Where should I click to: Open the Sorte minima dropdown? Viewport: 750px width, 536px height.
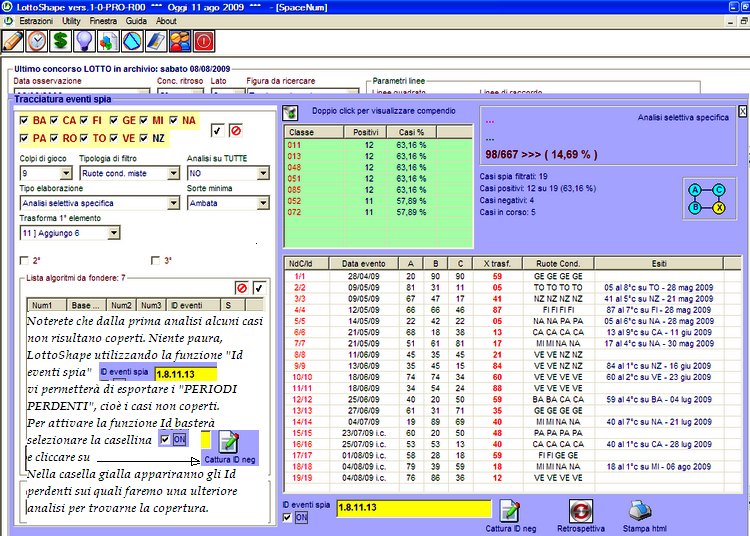click(x=263, y=203)
